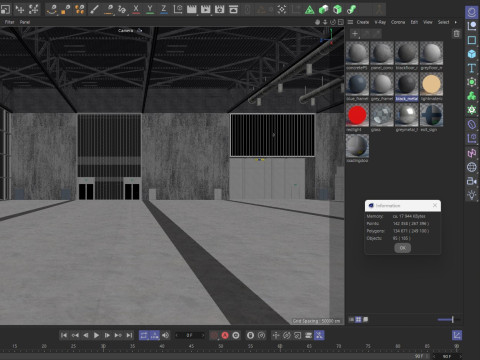Viewport: 480px width, 360px height.
Task: Click the green triangle mesh icon
Action: click(x=310, y=10)
